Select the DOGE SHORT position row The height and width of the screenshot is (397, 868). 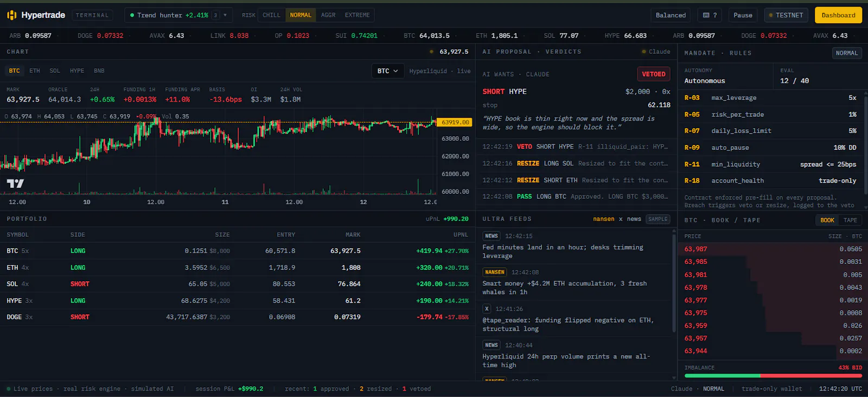(x=238, y=317)
